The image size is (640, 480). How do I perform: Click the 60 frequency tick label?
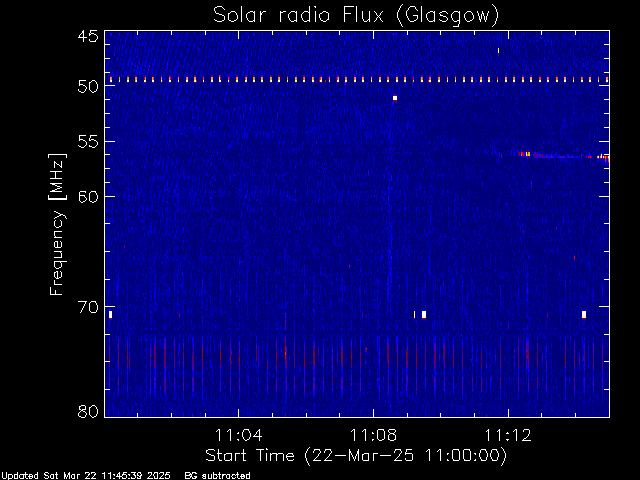[x=88, y=197]
